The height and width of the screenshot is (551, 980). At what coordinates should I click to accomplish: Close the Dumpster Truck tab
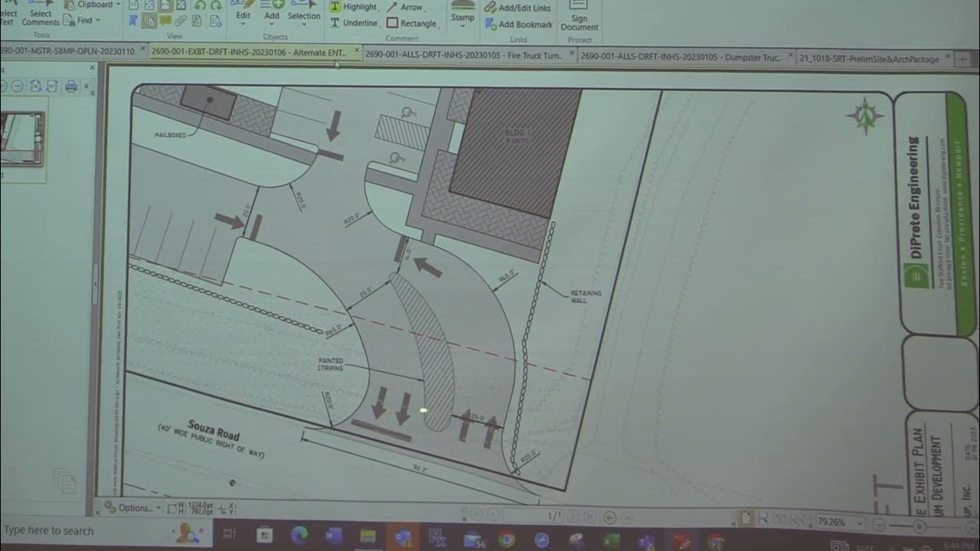[x=789, y=56]
